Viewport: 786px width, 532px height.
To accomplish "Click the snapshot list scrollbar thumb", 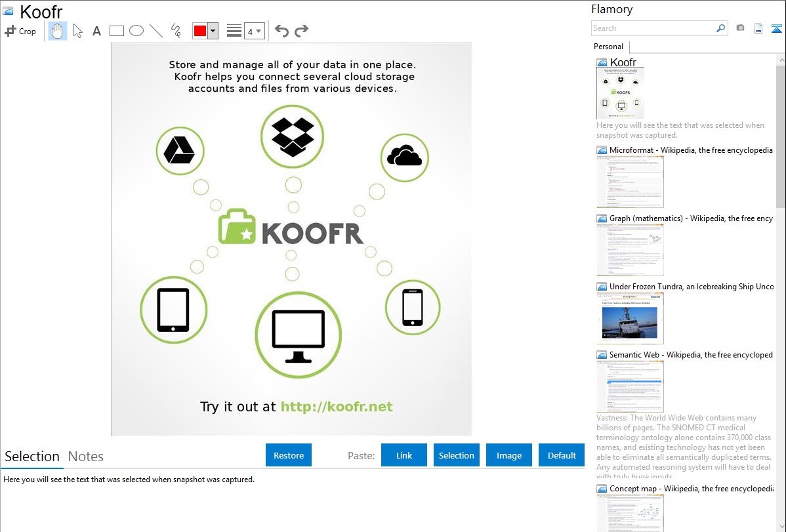I will pyautogui.click(x=781, y=135).
